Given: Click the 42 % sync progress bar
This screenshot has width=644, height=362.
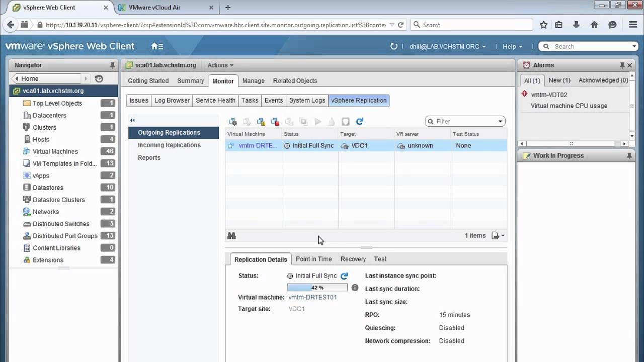Looking at the screenshot, I should click(317, 288).
